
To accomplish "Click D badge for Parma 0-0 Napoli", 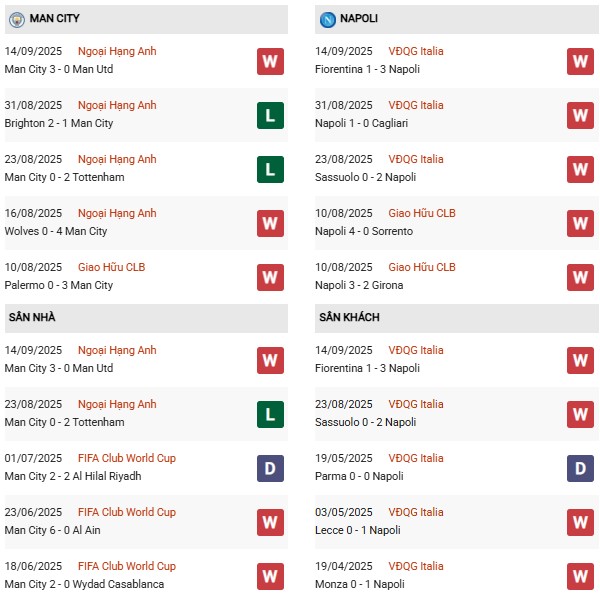I will click(580, 468).
